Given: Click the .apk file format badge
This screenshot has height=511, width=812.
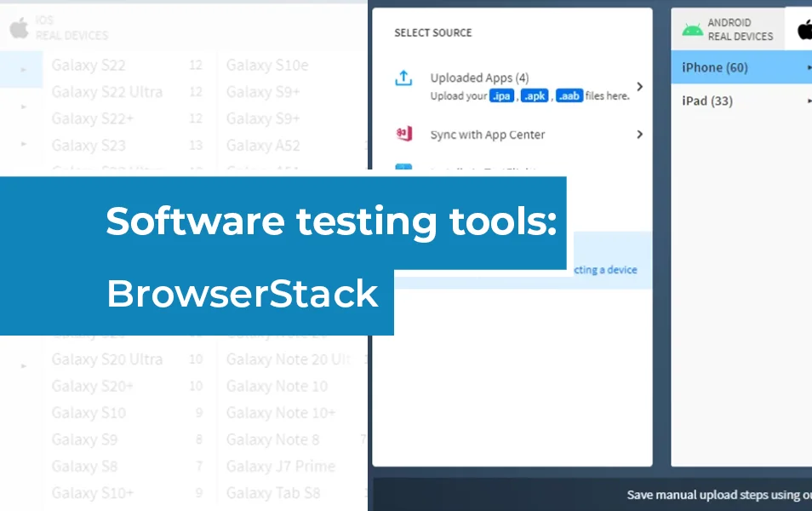Looking at the screenshot, I should tap(534, 96).
